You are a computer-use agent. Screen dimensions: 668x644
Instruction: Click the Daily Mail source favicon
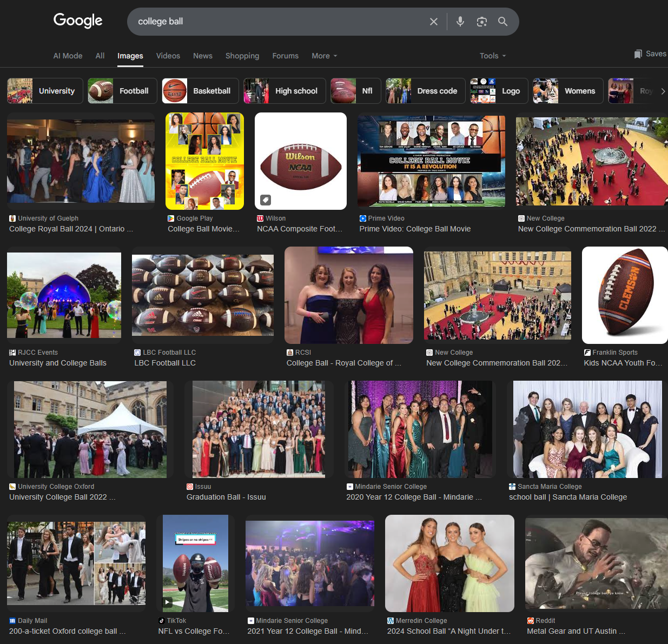[12, 621]
